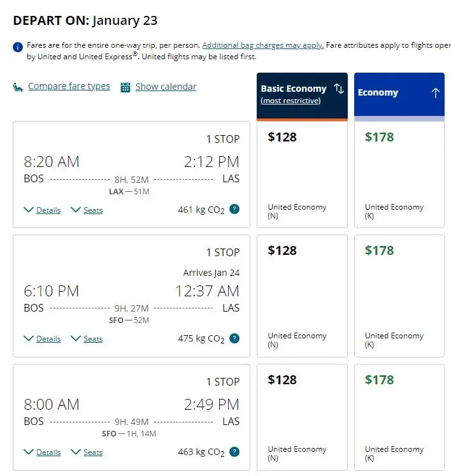Screen dimensions: 451x476
Task: Open the Compare fare types link
Action: 69,87
